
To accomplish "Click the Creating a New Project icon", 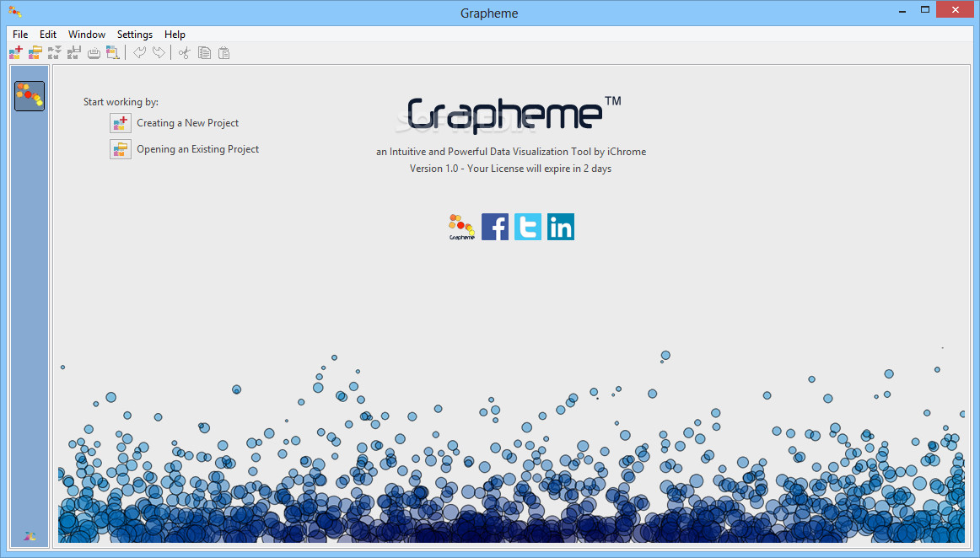I will tap(121, 123).
